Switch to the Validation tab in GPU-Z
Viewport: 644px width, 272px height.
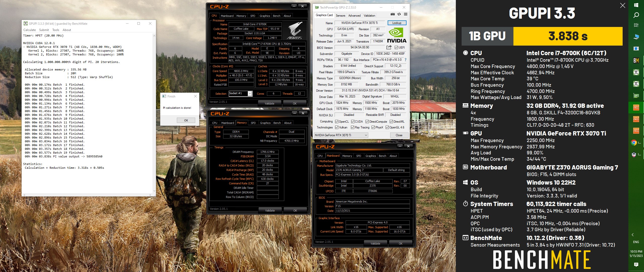coord(369,15)
